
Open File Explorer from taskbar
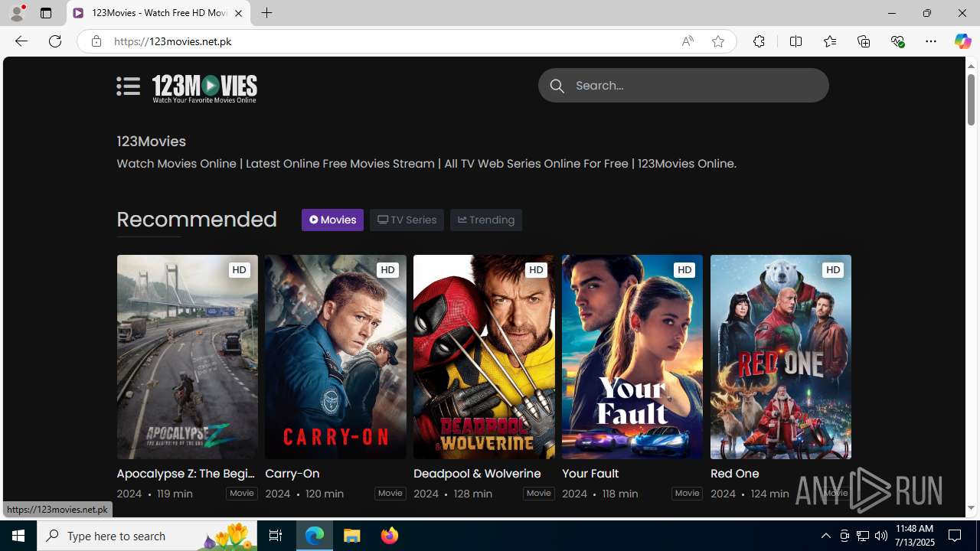352,536
